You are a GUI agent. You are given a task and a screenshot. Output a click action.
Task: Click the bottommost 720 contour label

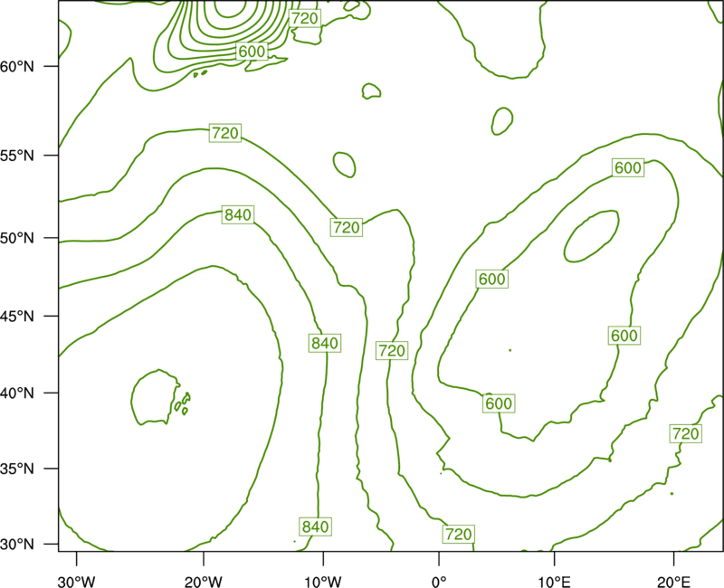[459, 534]
